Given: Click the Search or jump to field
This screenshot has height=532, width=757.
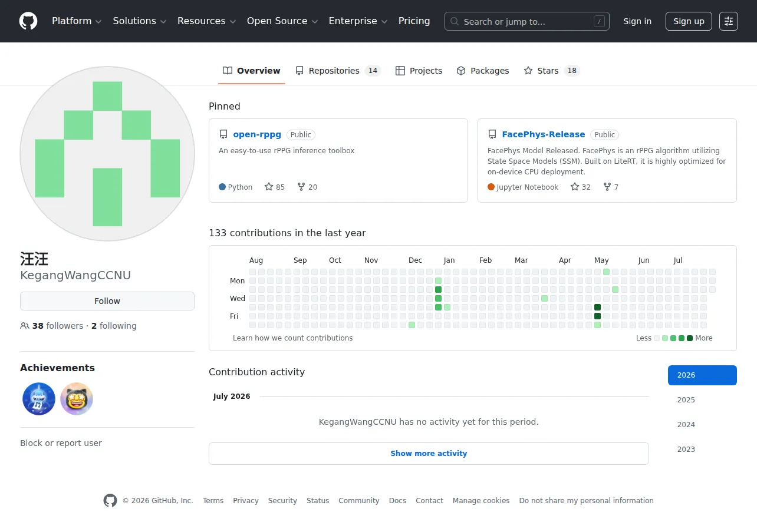Looking at the screenshot, I should (x=527, y=21).
